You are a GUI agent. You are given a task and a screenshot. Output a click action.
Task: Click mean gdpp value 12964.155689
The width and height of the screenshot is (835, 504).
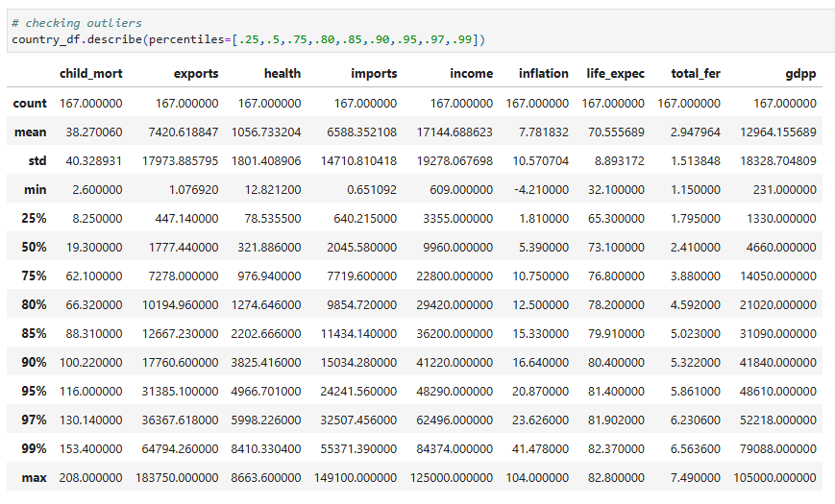click(x=778, y=132)
